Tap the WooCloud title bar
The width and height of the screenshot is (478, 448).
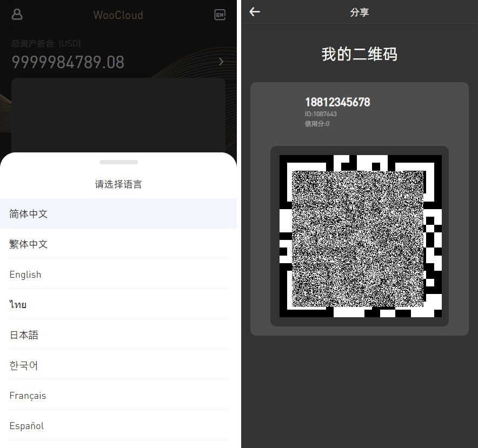click(x=118, y=15)
